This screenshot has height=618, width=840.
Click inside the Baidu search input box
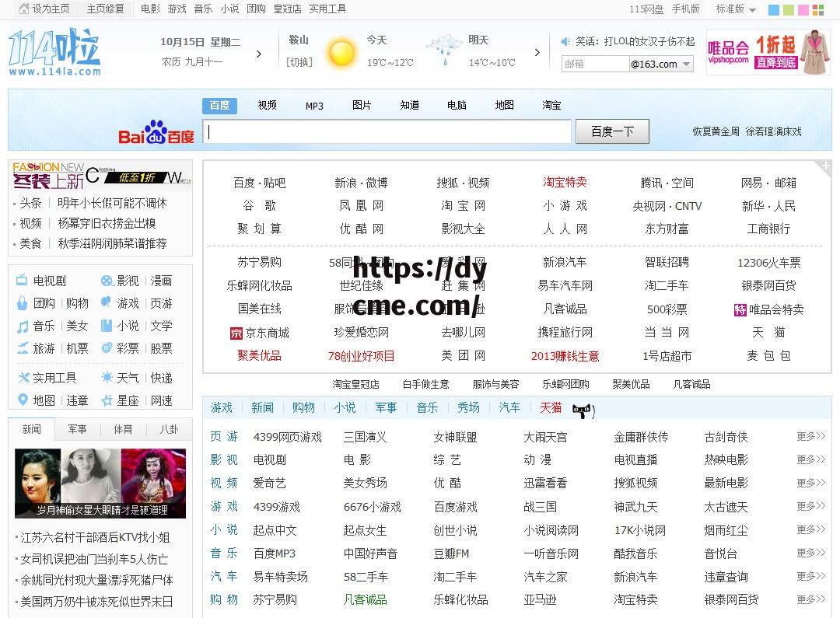pos(387,132)
